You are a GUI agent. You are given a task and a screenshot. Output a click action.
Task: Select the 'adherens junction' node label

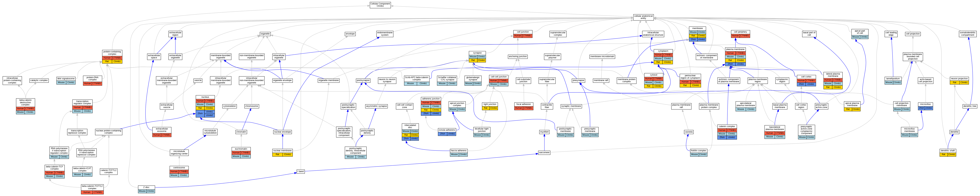(431, 99)
